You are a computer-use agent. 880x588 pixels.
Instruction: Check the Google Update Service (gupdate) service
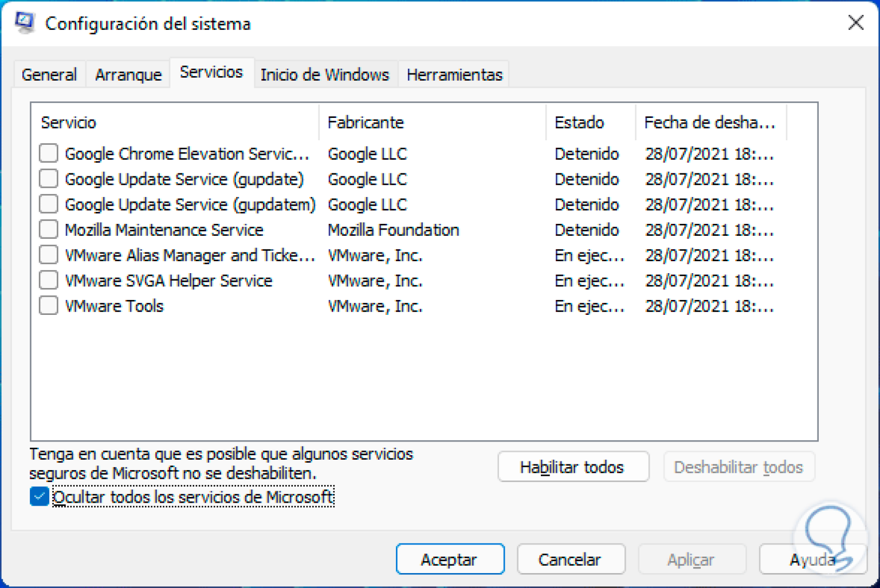click(48, 179)
